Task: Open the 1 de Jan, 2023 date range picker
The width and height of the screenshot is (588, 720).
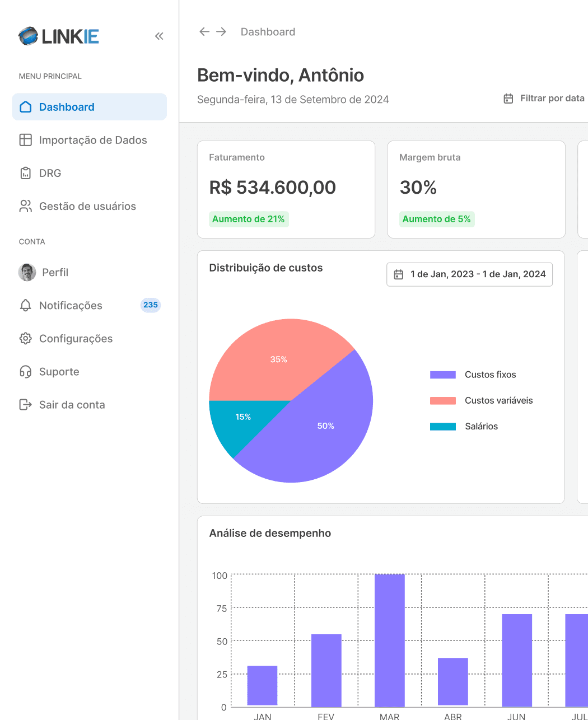Action: point(469,274)
